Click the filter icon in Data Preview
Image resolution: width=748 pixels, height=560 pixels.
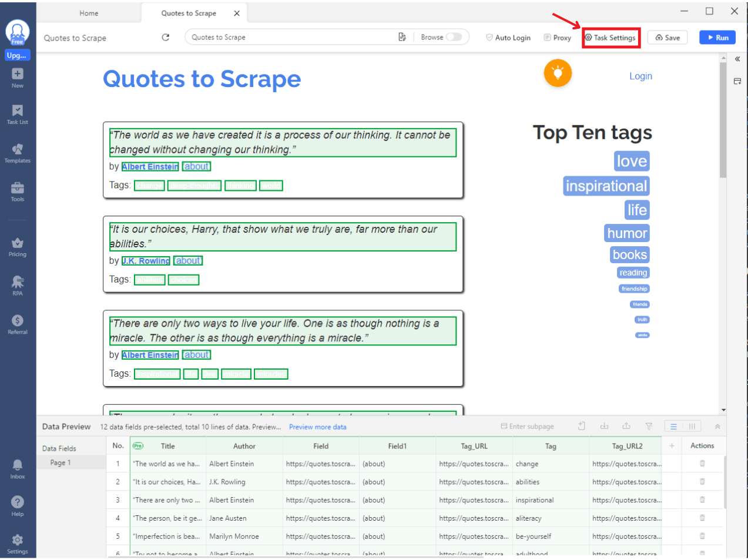click(x=649, y=427)
